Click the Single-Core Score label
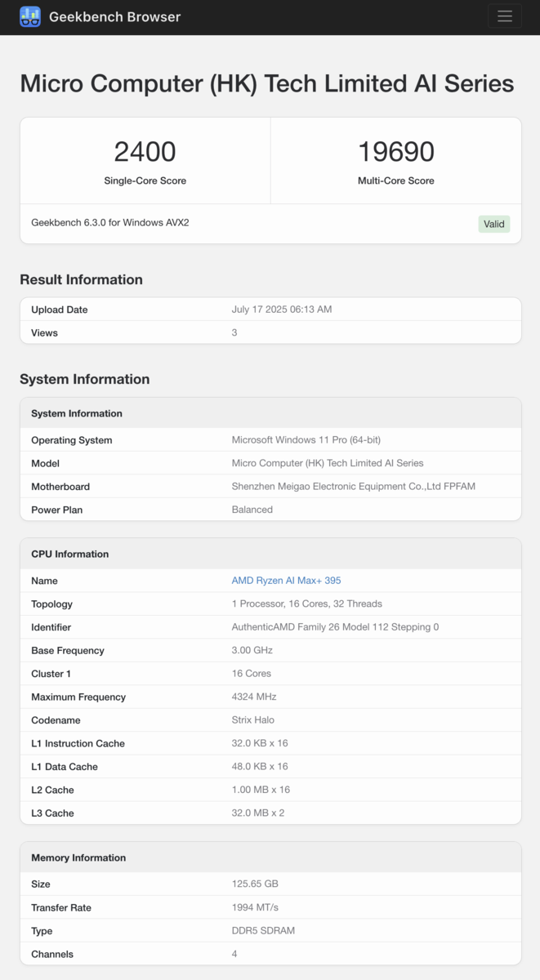This screenshot has height=980, width=540. (145, 180)
